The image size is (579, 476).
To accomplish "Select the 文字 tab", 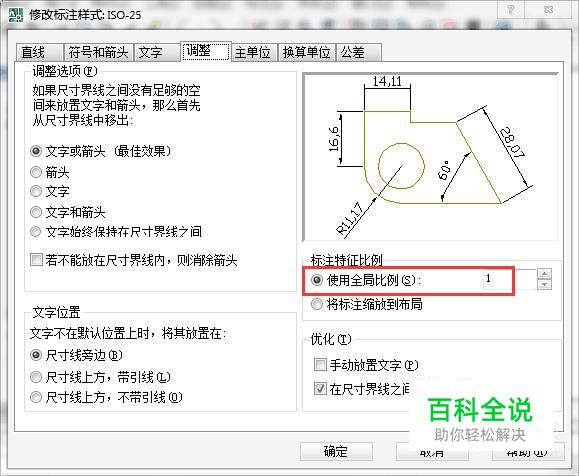I will click(x=157, y=52).
